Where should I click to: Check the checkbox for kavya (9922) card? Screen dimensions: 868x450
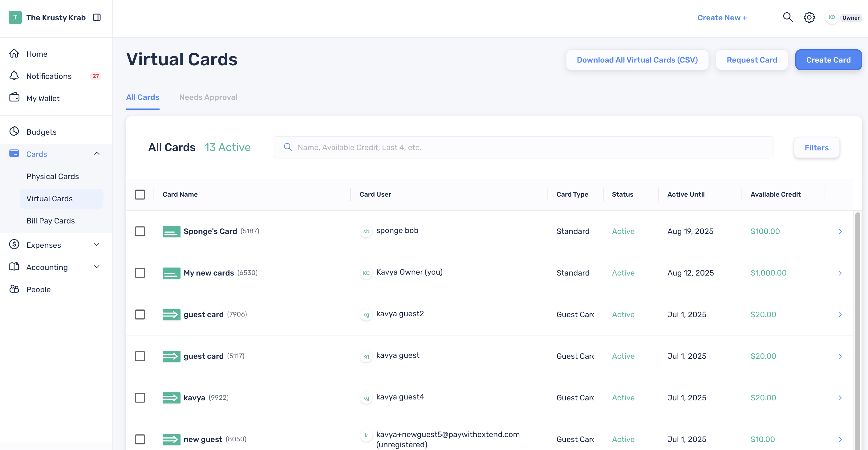pos(140,398)
